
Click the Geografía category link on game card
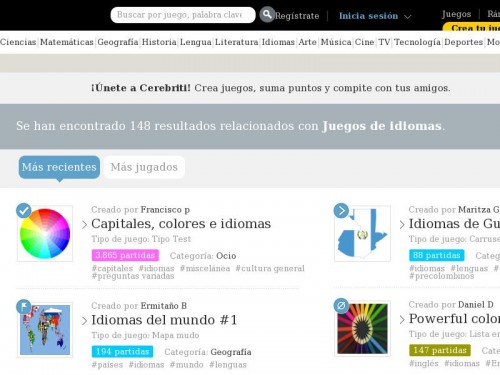pos(231,352)
